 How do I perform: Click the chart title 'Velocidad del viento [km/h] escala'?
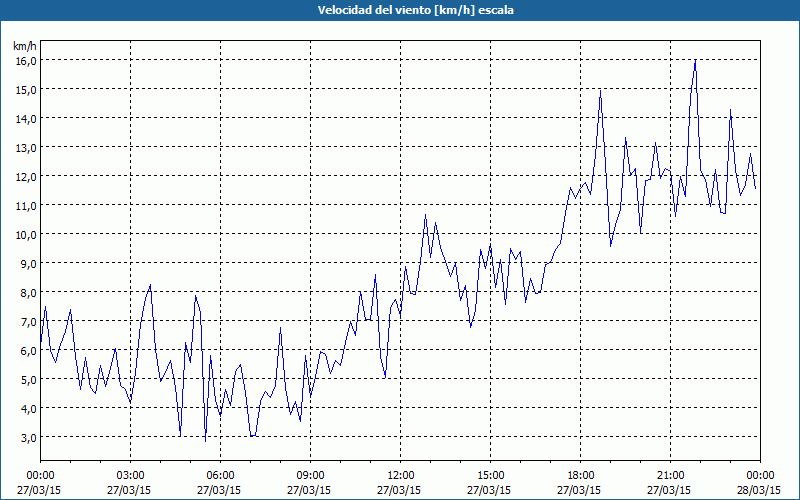[415, 10]
